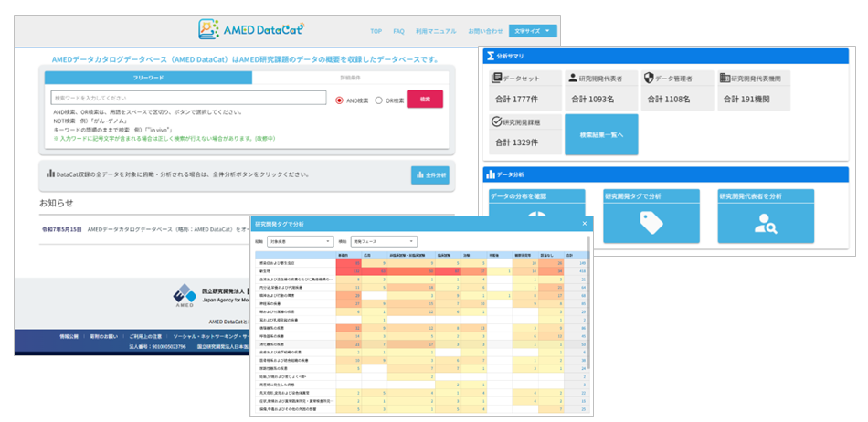Click the 寄附のお願い footer link
The width and height of the screenshot is (868, 422).
pyautogui.click(x=104, y=337)
